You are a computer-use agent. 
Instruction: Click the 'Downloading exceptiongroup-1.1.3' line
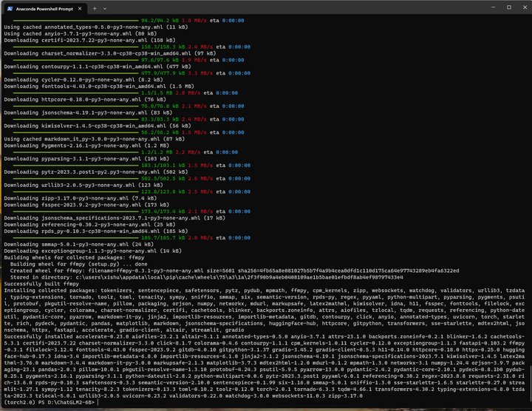pos(92,251)
